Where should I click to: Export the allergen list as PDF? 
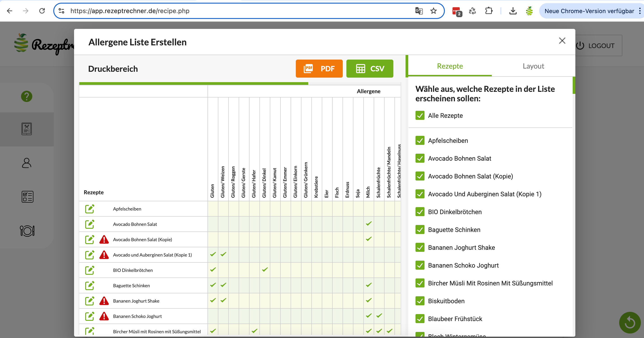[x=319, y=68]
